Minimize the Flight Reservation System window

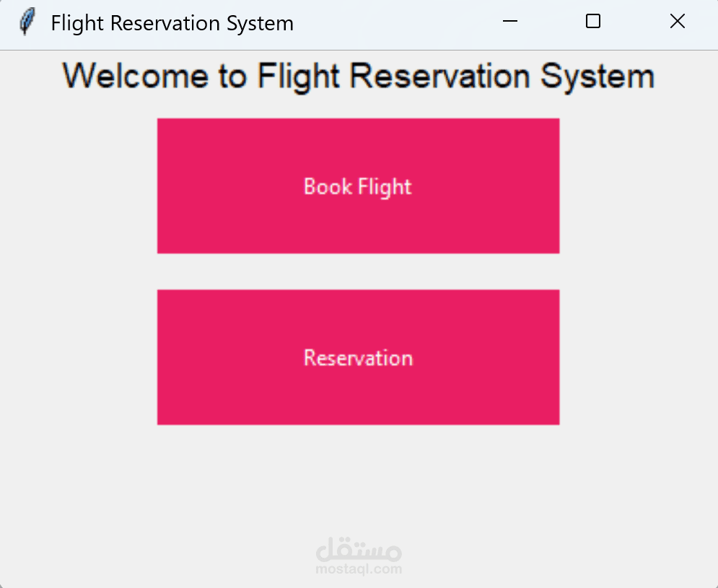point(509,22)
